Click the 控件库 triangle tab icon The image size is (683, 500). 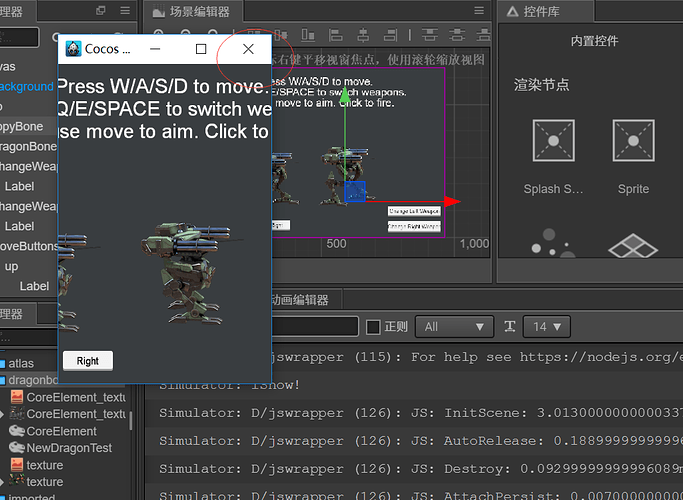(x=513, y=11)
